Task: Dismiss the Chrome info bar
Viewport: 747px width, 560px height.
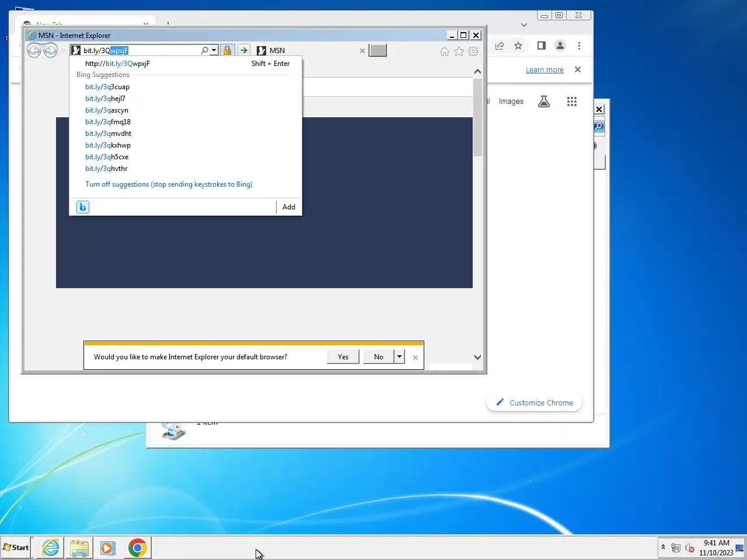Action: click(578, 69)
